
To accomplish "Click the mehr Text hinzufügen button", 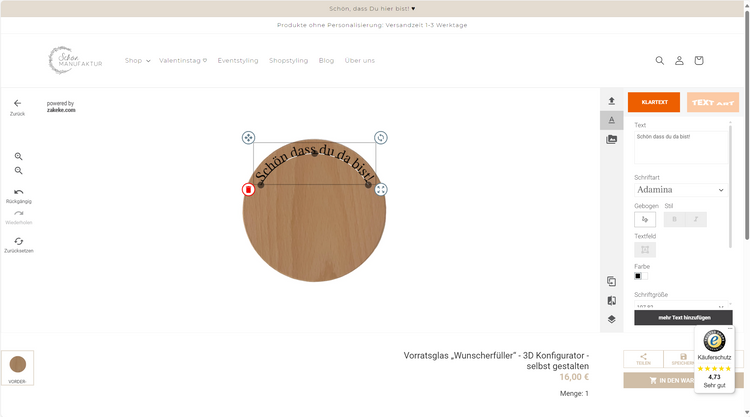I will tap(683, 317).
